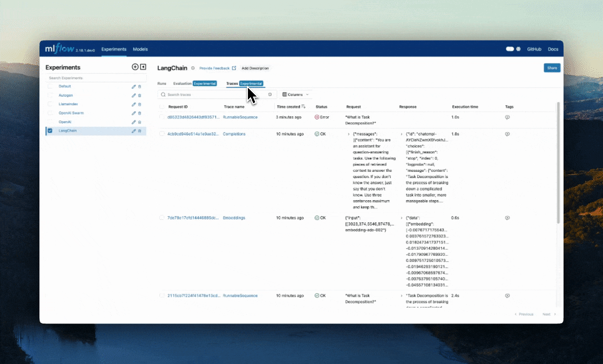
Task: Open the Columns dropdown
Action: [x=295, y=95]
